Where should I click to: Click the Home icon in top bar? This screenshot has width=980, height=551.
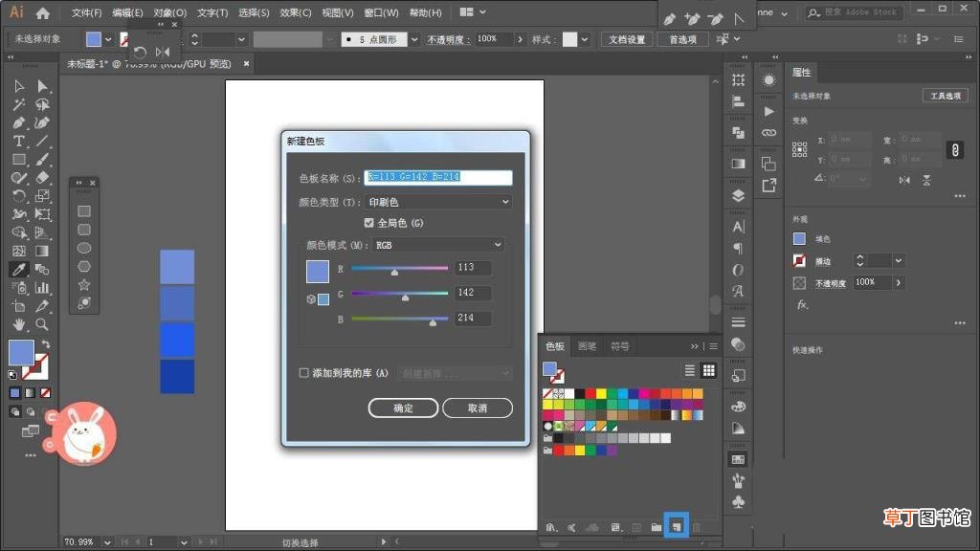click(42, 12)
